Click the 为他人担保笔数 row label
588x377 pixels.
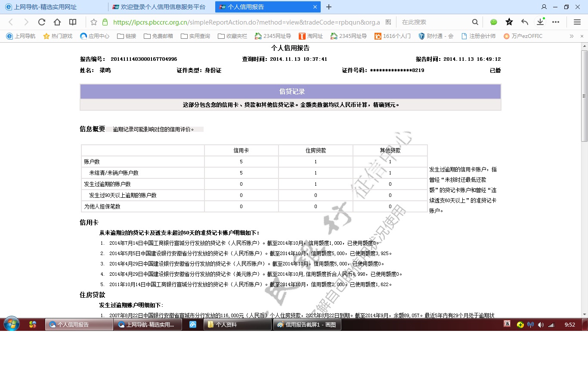click(102, 206)
